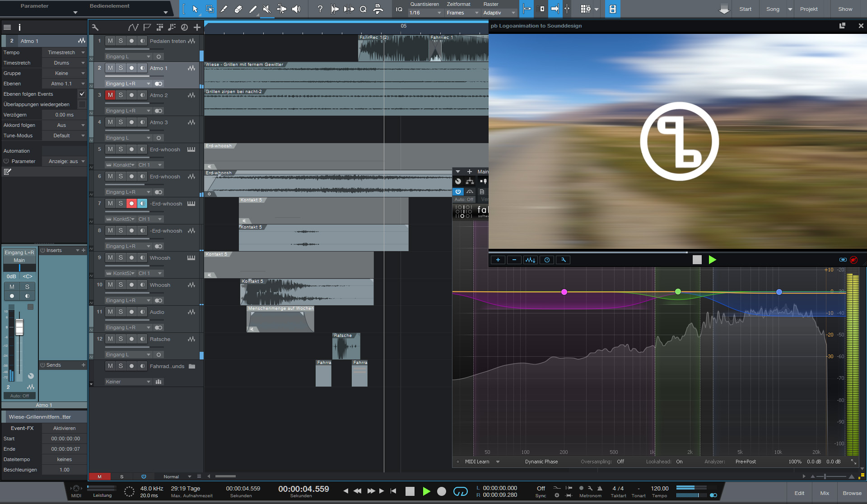Screen dimensions: 867x504
Task: Open the Projekt tab
Action: pyautogui.click(x=809, y=9)
